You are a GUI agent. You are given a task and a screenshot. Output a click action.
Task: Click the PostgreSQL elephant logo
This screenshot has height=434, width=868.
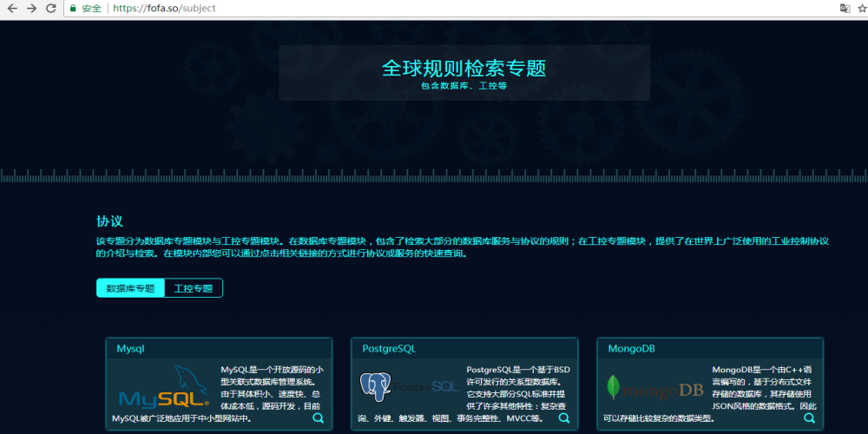[x=409, y=387]
